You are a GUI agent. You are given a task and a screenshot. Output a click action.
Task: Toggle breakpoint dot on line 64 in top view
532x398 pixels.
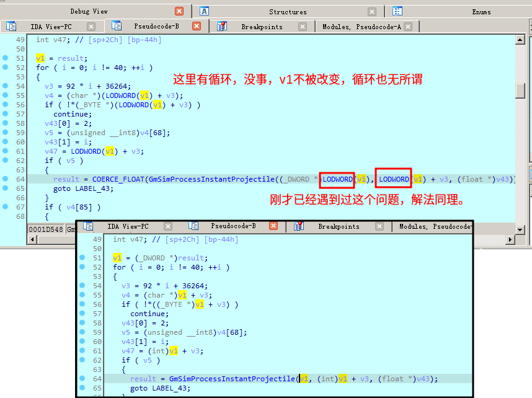pos(5,179)
